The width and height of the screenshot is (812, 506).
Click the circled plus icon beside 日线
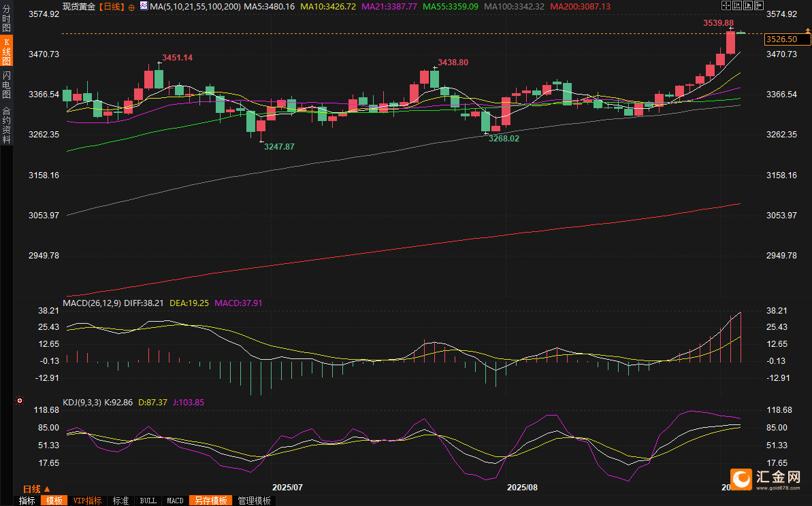[x=131, y=7]
